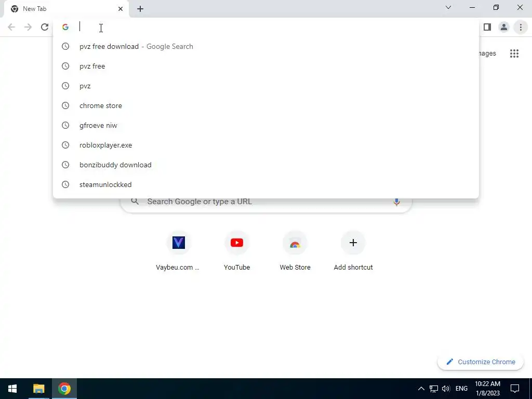Click the ENG language indicator
The height and width of the screenshot is (399, 532).
click(x=461, y=389)
